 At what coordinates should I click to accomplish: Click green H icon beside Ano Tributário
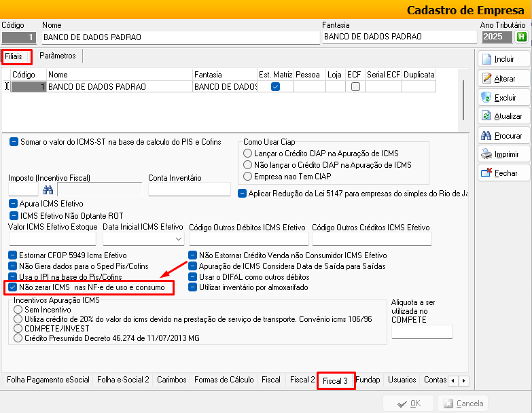(x=522, y=37)
